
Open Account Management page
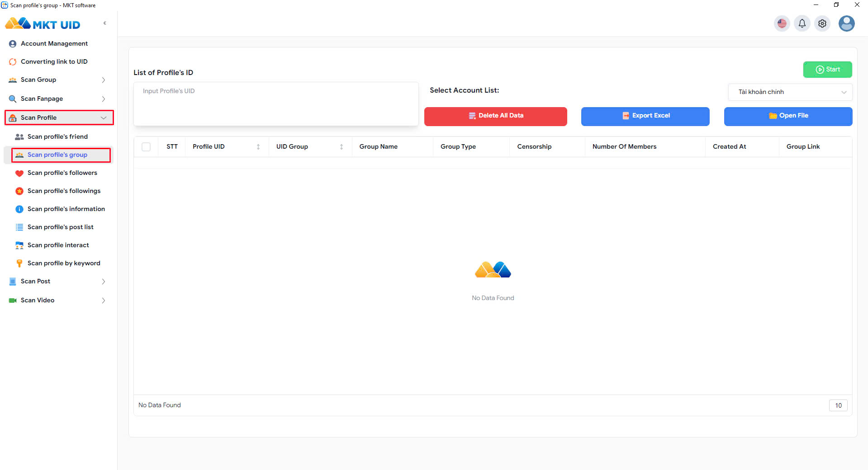tap(54, 44)
